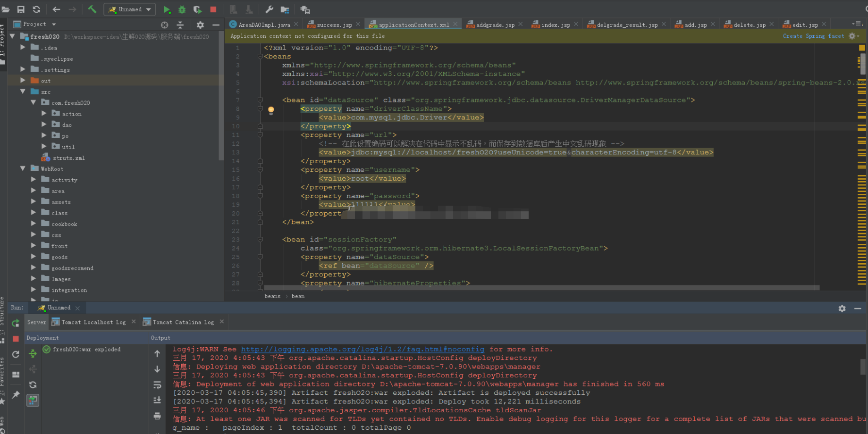Click the beans breadcrumb below the editor
The image size is (868, 434).
272,296
